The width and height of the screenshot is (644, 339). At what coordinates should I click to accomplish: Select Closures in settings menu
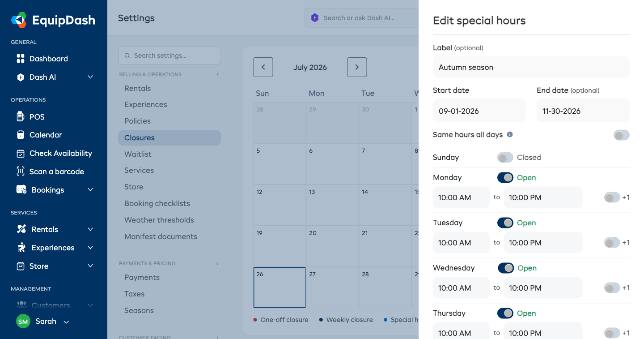coord(169,137)
